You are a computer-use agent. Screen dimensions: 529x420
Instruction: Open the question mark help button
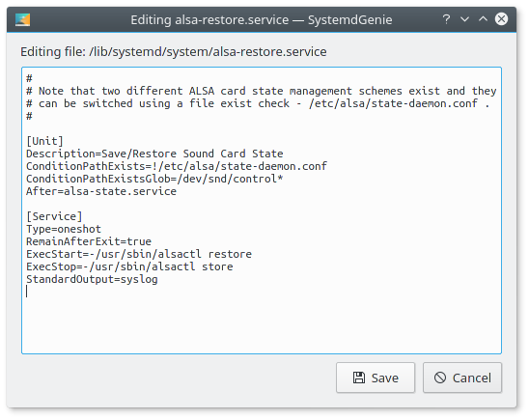446,19
